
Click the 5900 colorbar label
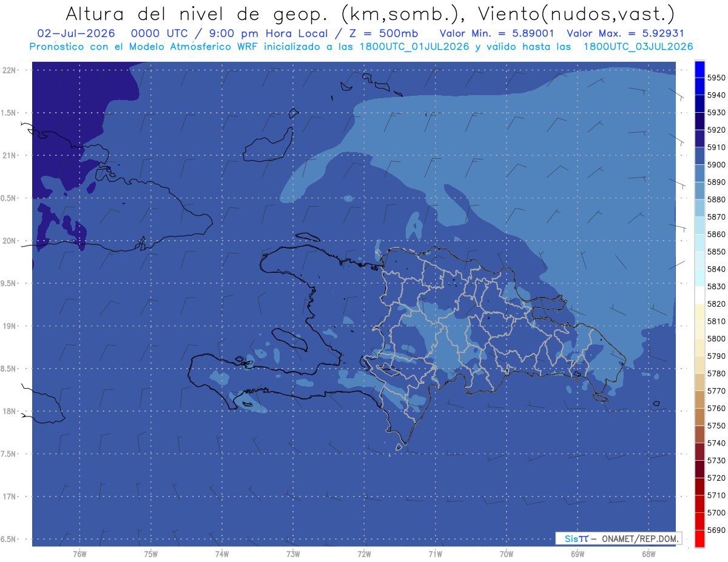point(716,165)
